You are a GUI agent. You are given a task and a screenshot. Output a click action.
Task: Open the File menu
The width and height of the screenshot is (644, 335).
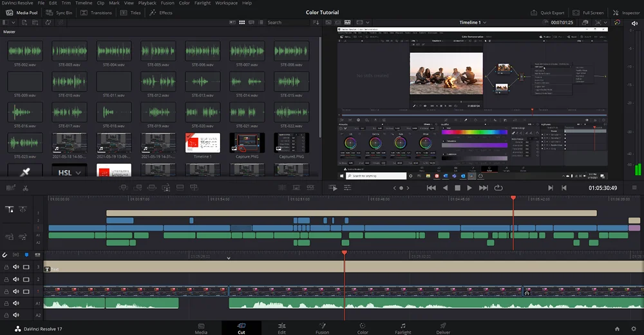tap(41, 3)
